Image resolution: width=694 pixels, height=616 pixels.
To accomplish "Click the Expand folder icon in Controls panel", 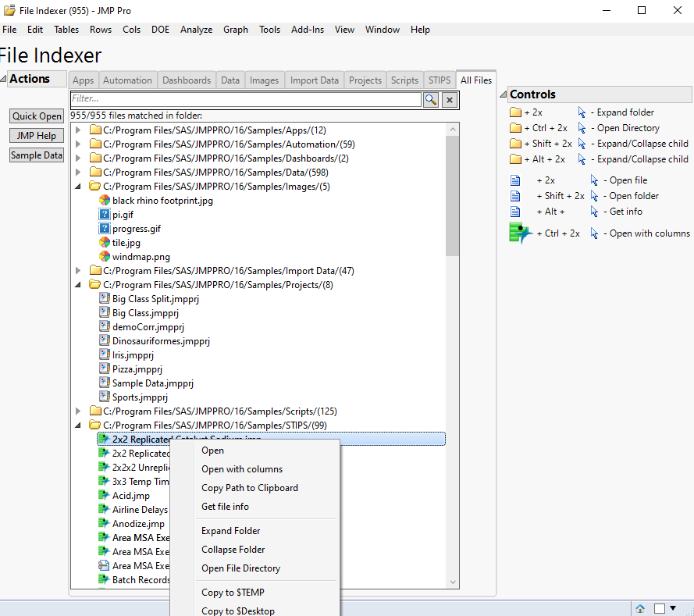I will 516,112.
